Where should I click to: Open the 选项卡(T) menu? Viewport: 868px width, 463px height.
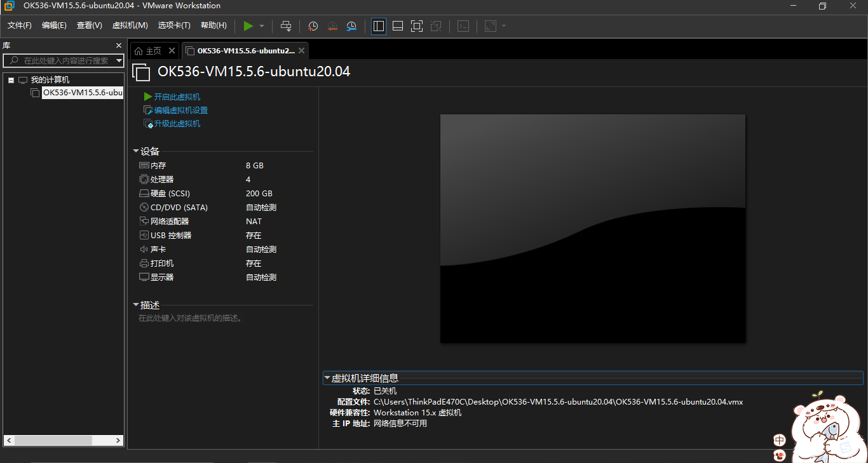tap(174, 25)
